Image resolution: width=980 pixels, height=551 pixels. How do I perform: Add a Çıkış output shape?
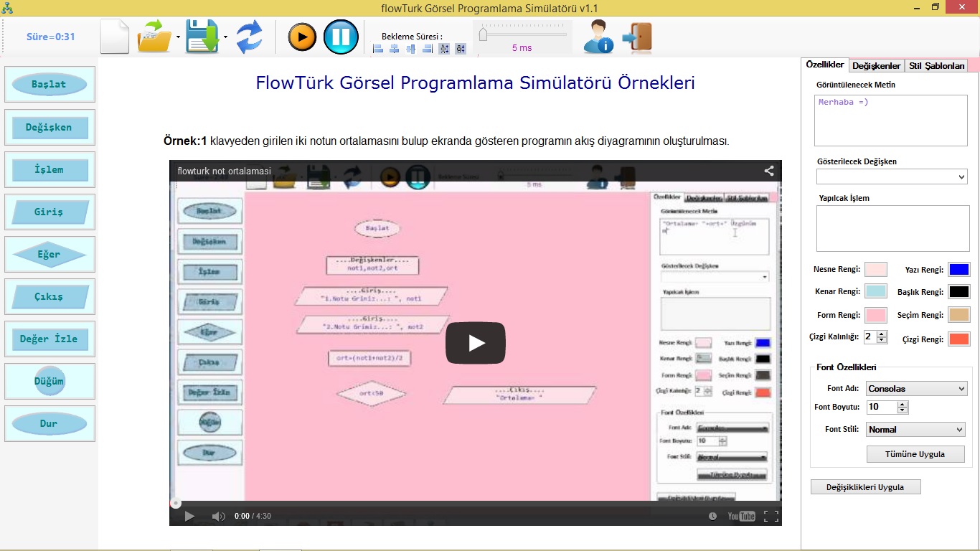click(x=50, y=296)
